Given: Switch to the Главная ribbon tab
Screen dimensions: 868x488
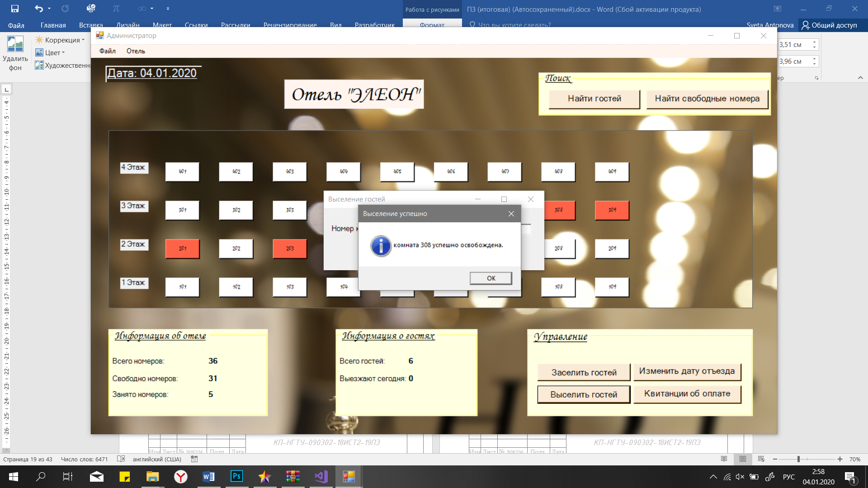Looking at the screenshot, I should click(x=53, y=25).
